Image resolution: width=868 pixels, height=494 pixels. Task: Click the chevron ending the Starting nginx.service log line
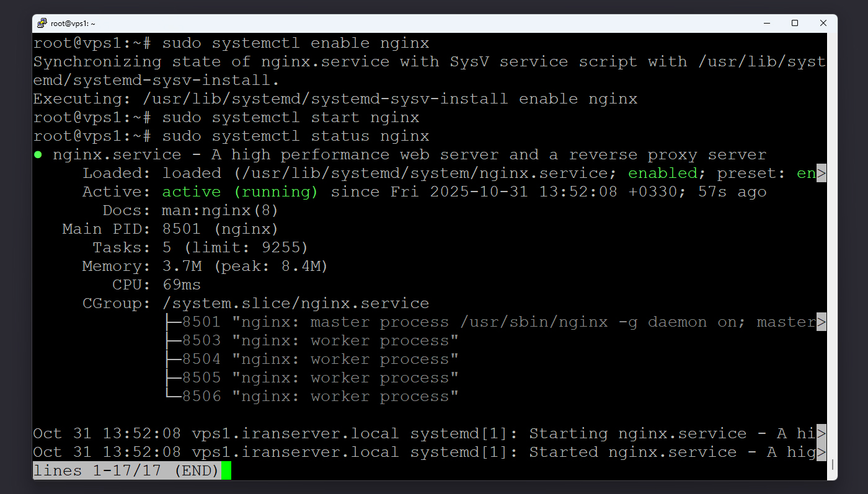pos(822,433)
